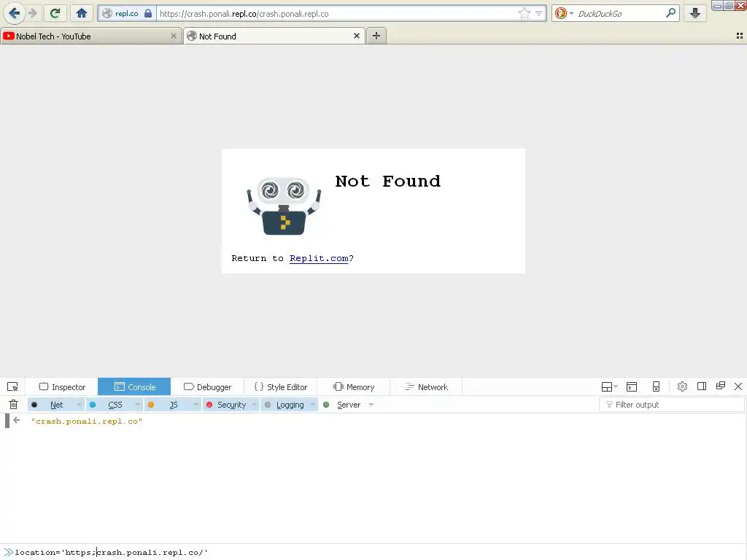Screen dimensions: 747x560
Task: Toggle the Logging filter
Action: (x=285, y=405)
